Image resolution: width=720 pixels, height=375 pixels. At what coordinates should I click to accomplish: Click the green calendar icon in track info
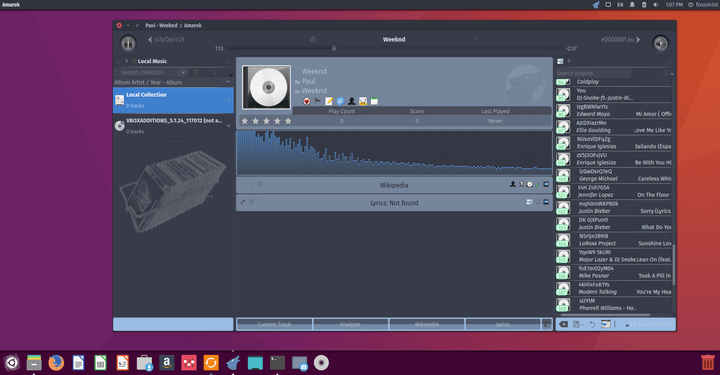point(374,101)
